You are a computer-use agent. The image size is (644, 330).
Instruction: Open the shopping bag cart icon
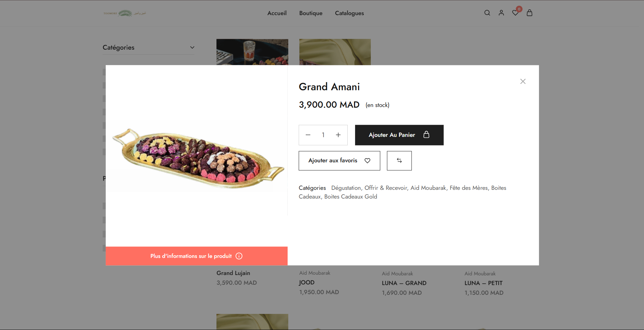coord(530,13)
